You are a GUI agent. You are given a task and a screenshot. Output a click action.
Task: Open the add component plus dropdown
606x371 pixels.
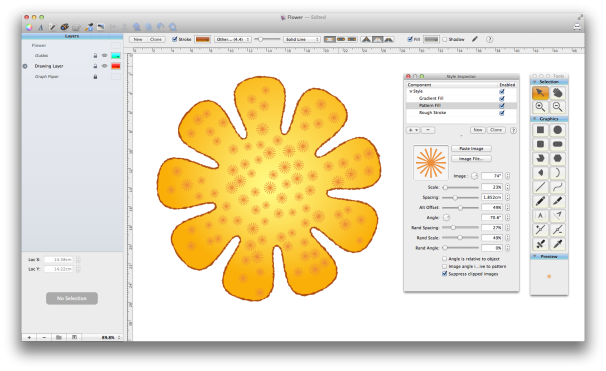pyautogui.click(x=413, y=130)
